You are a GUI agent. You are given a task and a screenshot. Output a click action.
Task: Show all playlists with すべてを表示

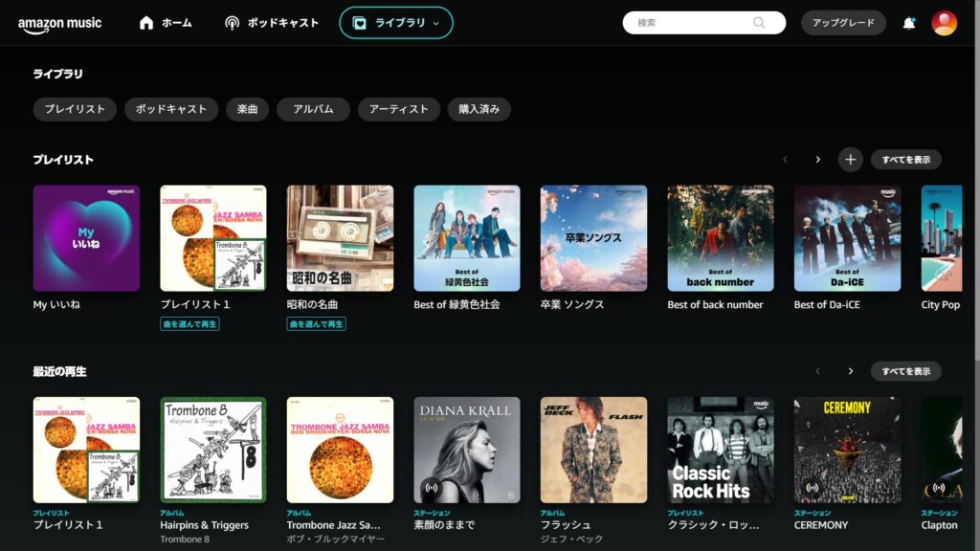pos(905,160)
